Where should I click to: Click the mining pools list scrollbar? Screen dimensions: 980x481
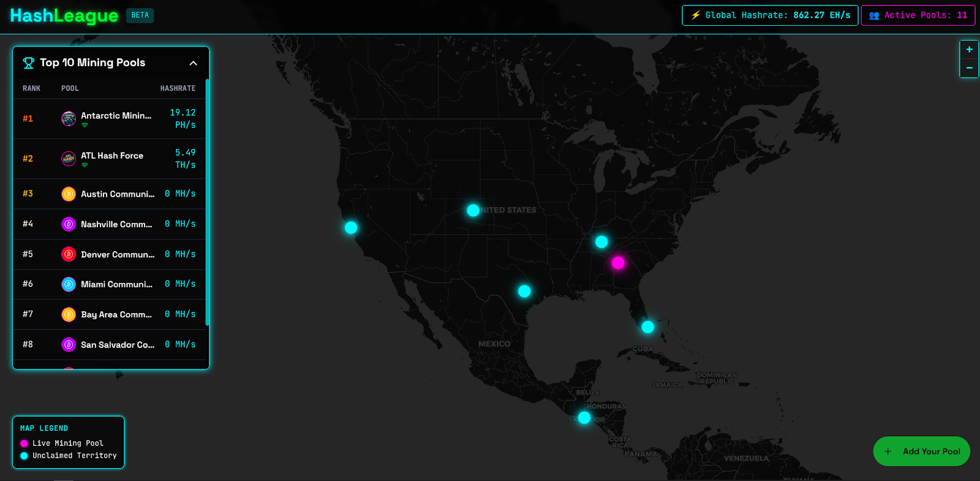208,202
